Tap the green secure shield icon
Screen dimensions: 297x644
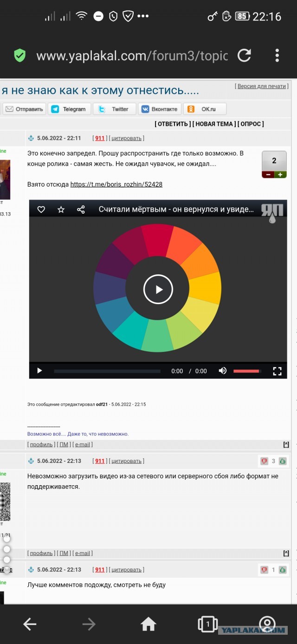coord(19,56)
